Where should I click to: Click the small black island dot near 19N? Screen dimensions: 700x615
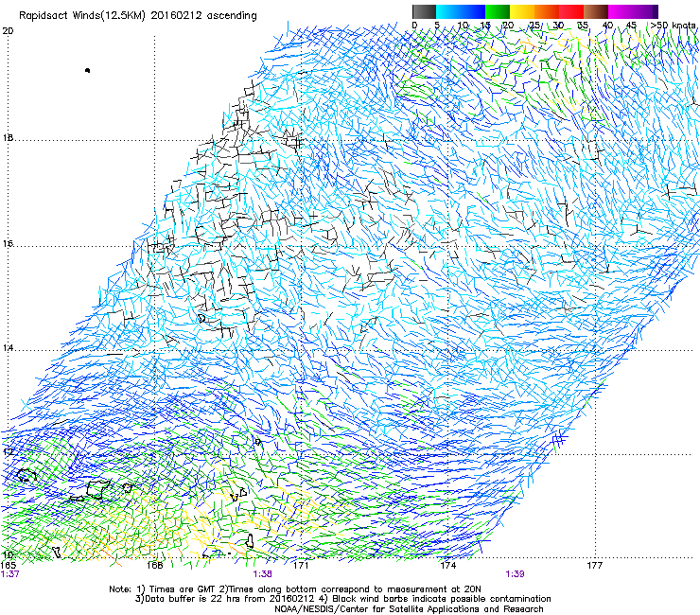[87, 70]
